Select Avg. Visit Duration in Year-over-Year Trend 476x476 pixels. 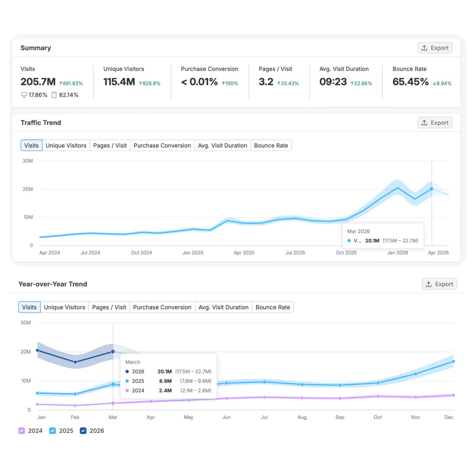pyautogui.click(x=223, y=307)
